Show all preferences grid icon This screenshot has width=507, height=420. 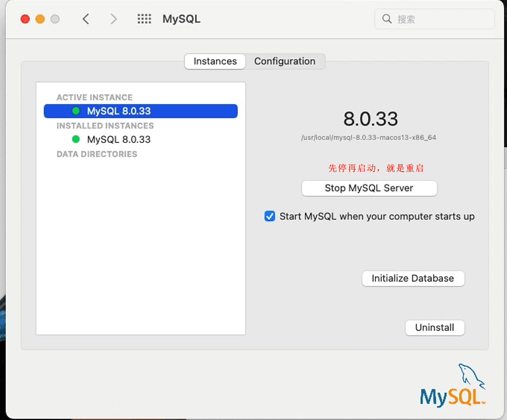pyautogui.click(x=144, y=19)
